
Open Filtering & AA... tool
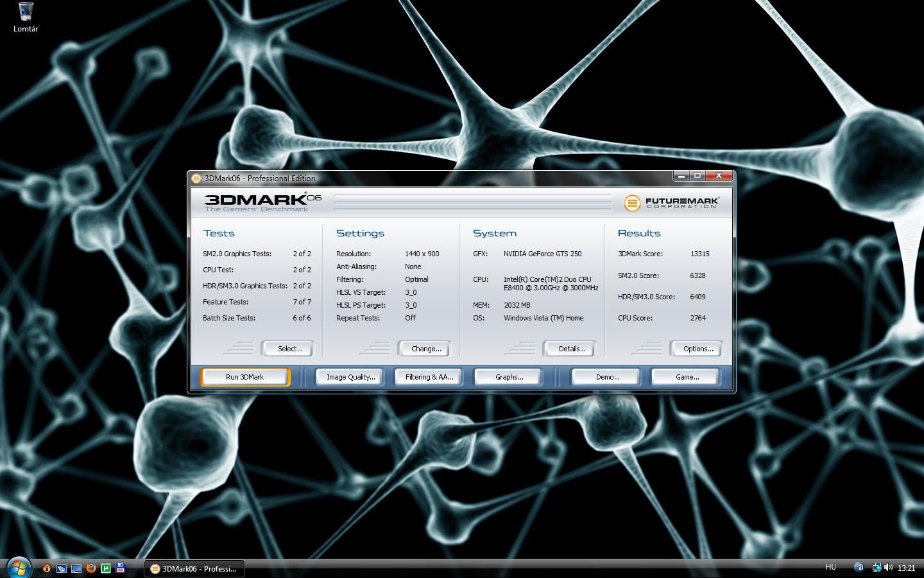429,377
